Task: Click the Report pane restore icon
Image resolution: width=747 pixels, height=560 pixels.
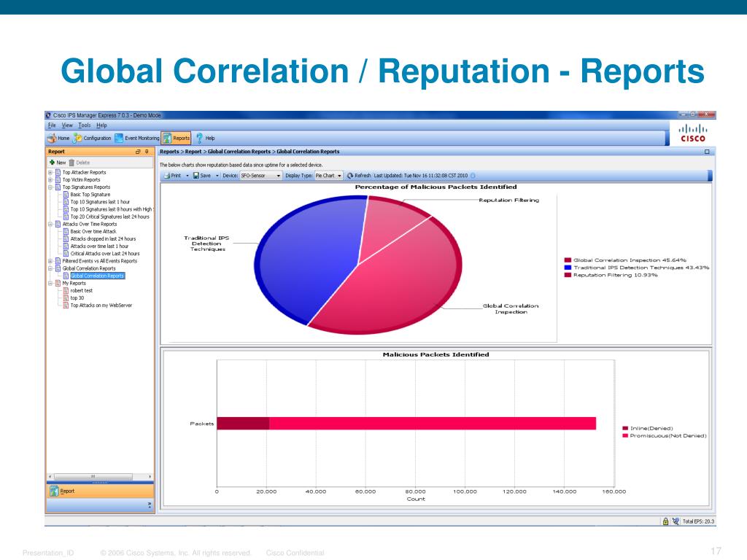Action: click(x=138, y=152)
